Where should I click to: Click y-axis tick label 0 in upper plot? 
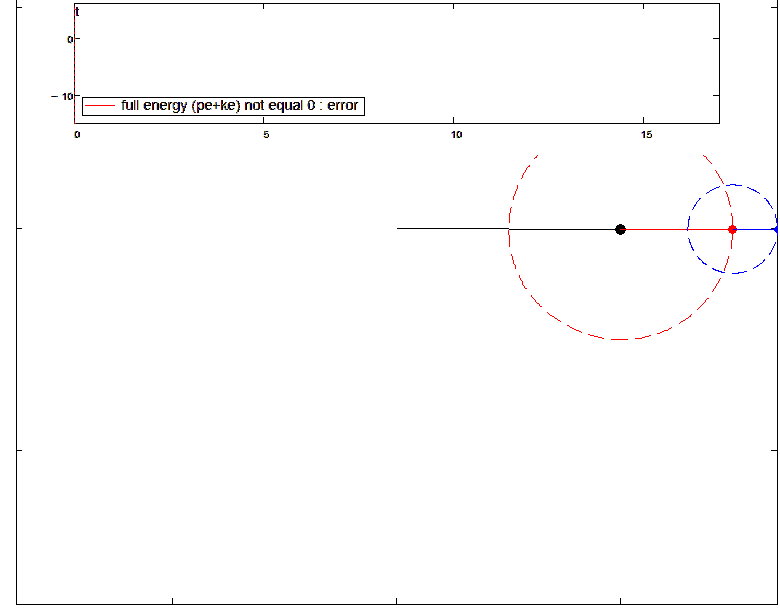[70, 39]
